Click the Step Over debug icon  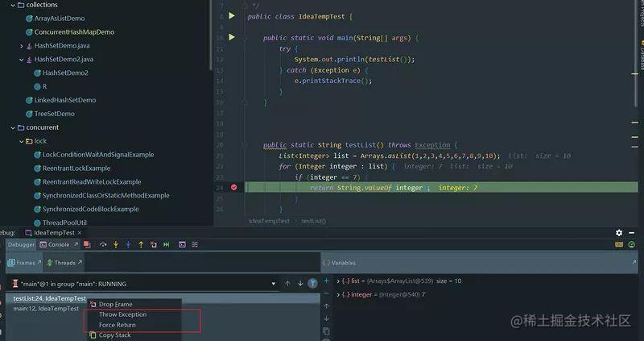[103, 245]
